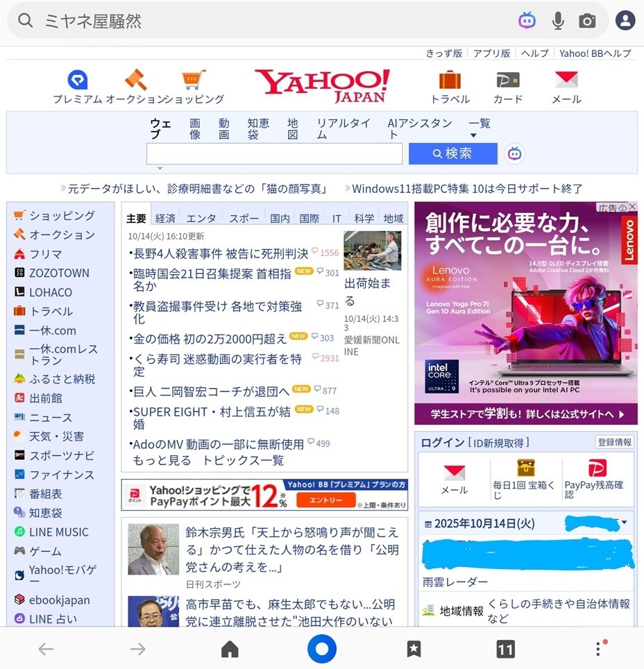This screenshot has height=669, width=644.
Task: Switch to the エンタ news tab
Action: pos(201,219)
